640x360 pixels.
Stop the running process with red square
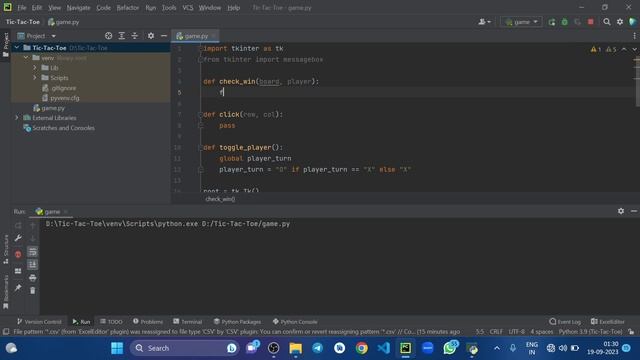tap(591, 22)
